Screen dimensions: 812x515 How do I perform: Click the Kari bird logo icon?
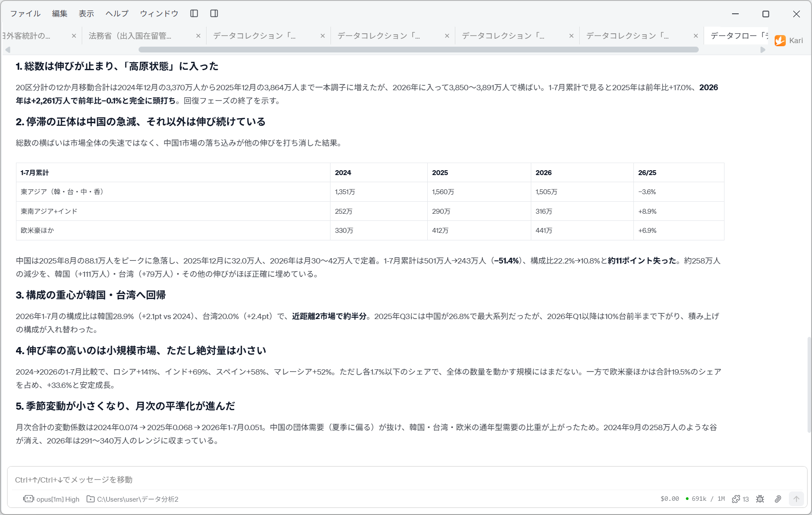click(780, 40)
